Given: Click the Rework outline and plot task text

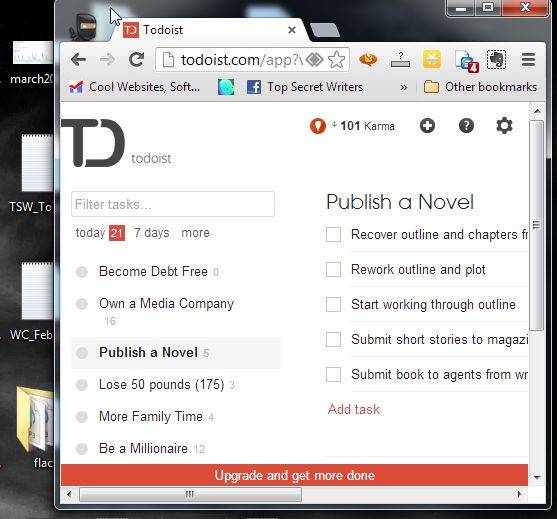Looking at the screenshot, I should pyautogui.click(x=418, y=270).
